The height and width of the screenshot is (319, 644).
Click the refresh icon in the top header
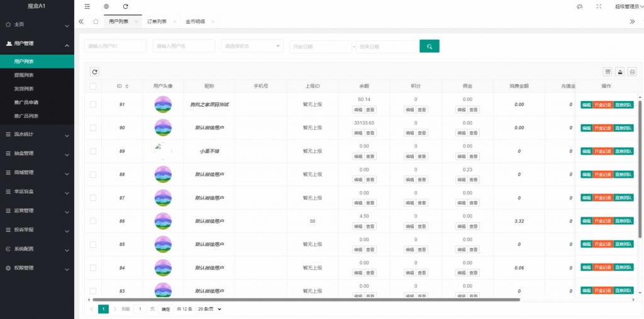pos(126,6)
